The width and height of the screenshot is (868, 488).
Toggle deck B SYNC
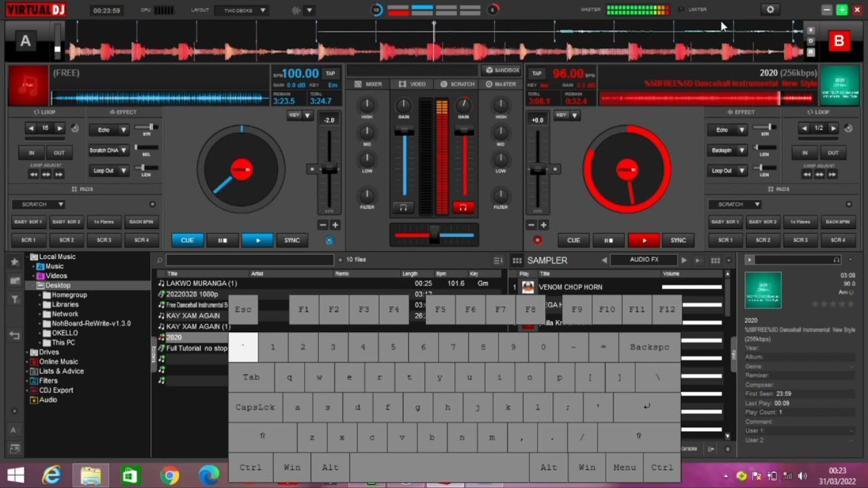678,240
